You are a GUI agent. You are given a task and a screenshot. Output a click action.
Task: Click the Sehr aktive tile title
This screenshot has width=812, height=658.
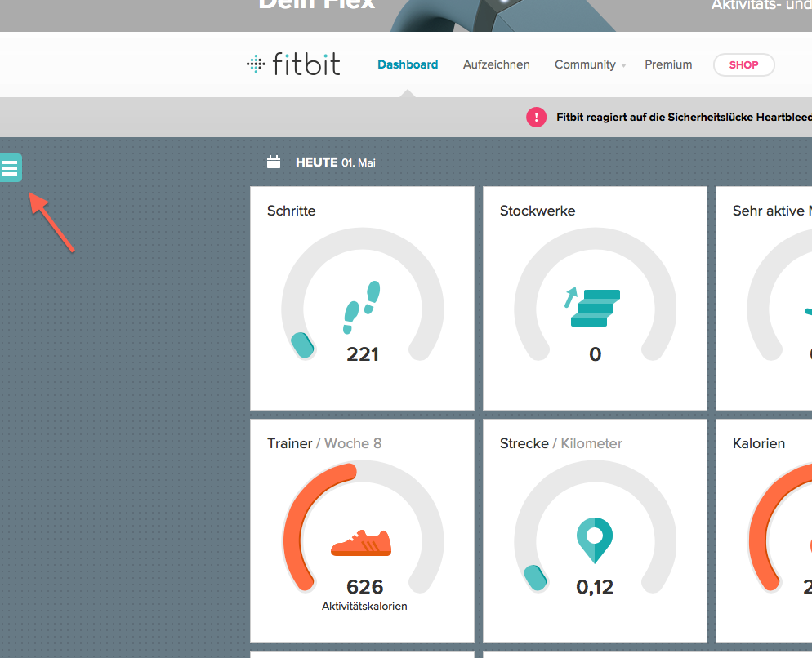(772, 211)
